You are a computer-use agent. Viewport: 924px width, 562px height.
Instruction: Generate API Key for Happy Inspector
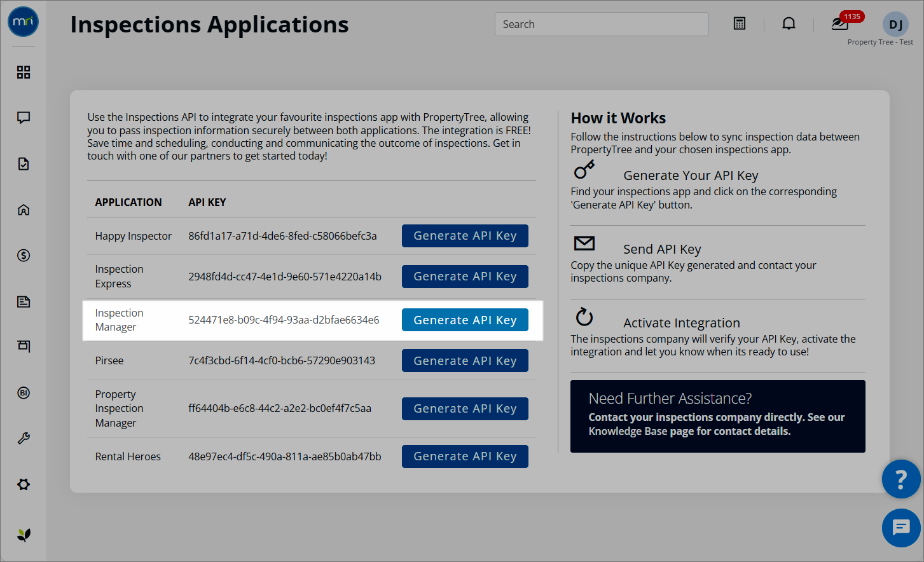pyautogui.click(x=465, y=236)
